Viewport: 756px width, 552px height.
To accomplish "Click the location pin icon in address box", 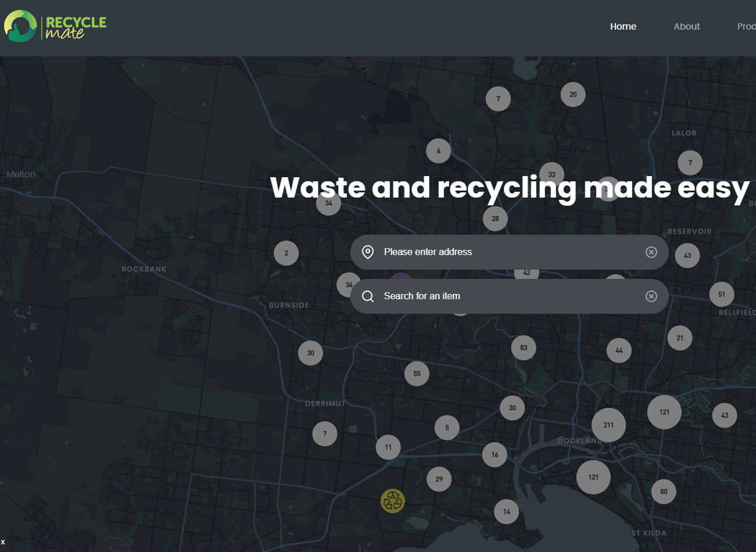I will [368, 252].
